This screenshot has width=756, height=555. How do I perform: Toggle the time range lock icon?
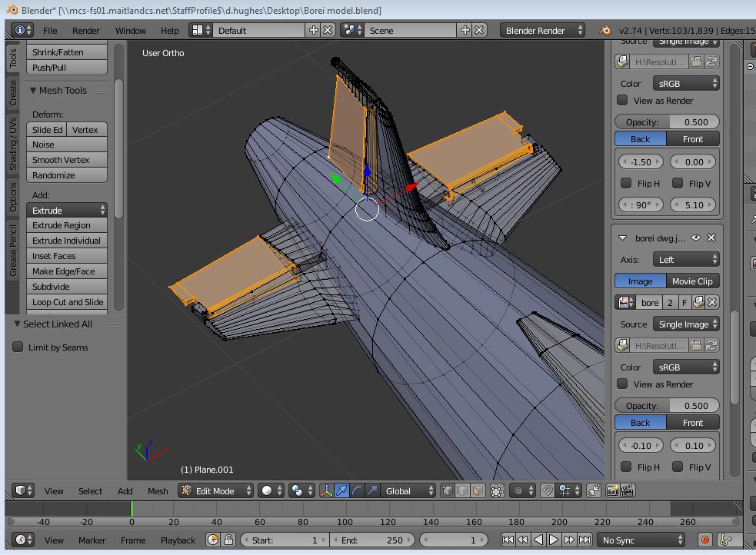click(228, 540)
